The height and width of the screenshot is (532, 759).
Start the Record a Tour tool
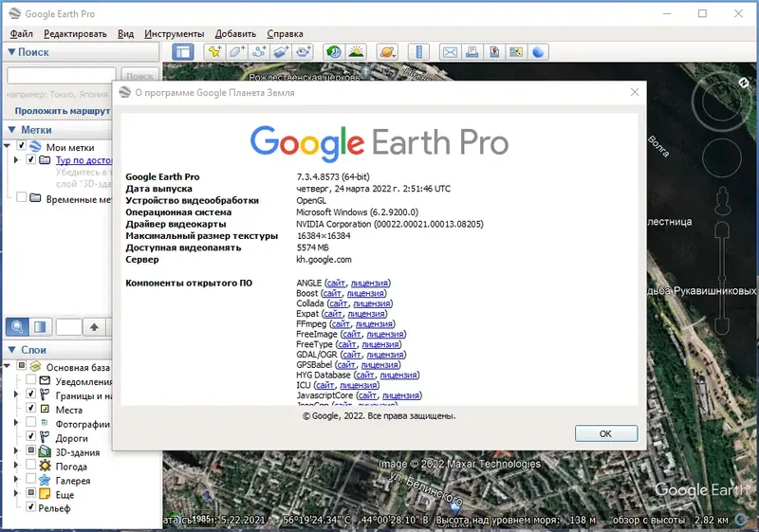304,52
